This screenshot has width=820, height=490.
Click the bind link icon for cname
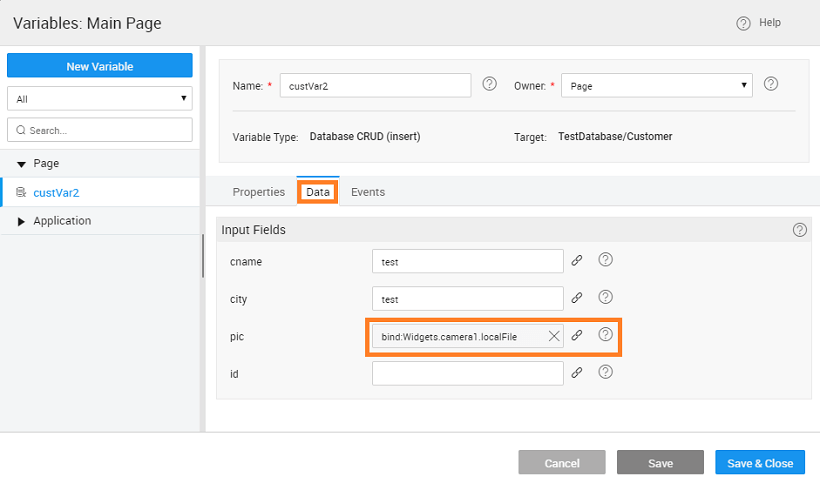(x=577, y=261)
